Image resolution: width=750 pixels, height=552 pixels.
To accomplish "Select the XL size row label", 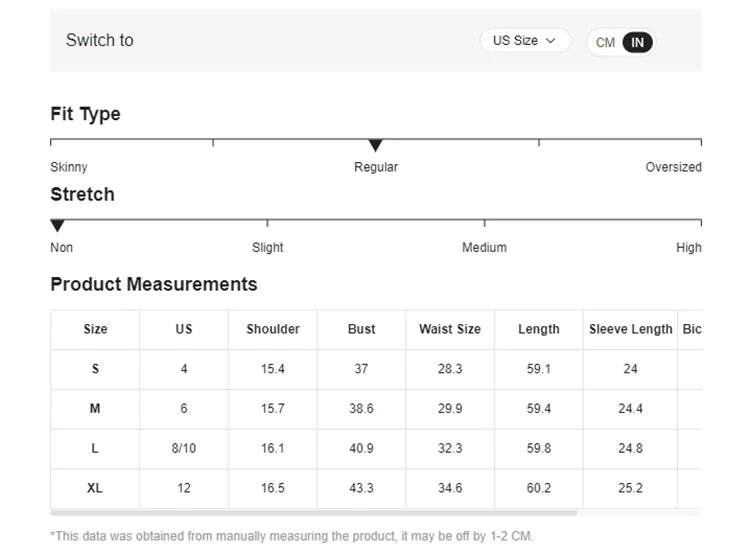I will pos(95,488).
